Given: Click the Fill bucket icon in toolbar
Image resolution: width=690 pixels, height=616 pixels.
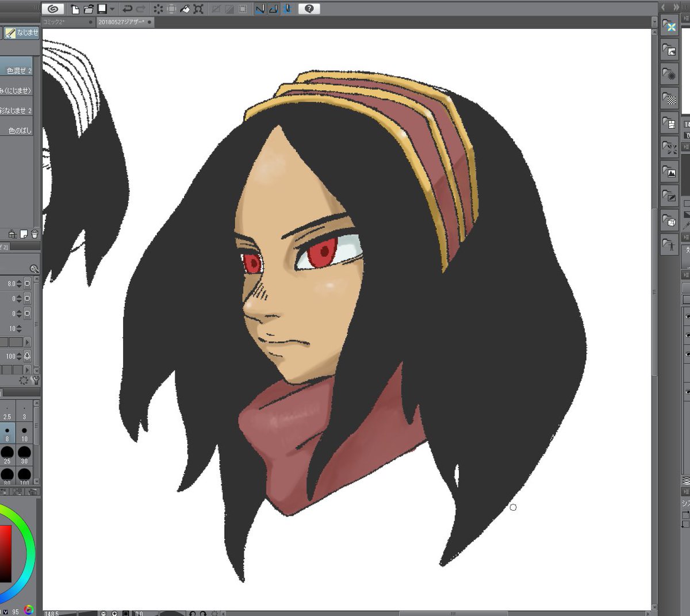Looking at the screenshot, I should [x=185, y=9].
